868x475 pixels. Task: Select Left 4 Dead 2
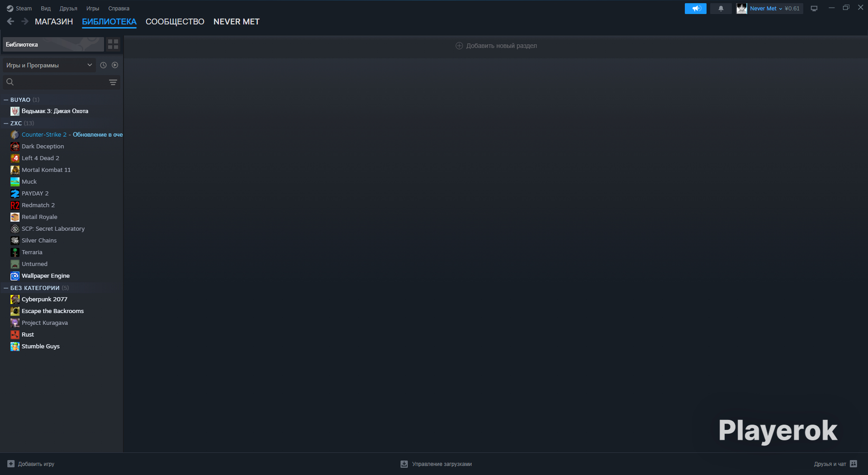40,158
